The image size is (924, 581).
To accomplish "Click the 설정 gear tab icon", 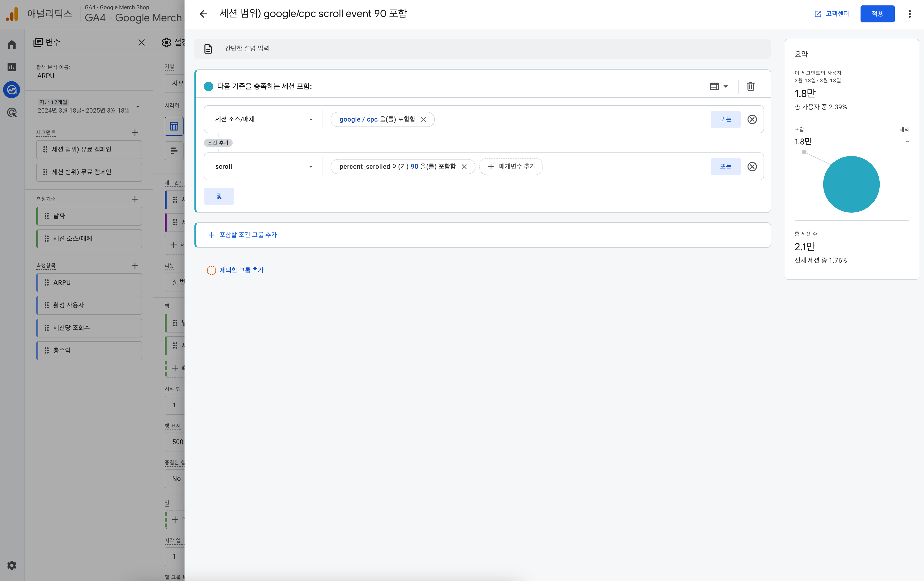I will pyautogui.click(x=167, y=42).
